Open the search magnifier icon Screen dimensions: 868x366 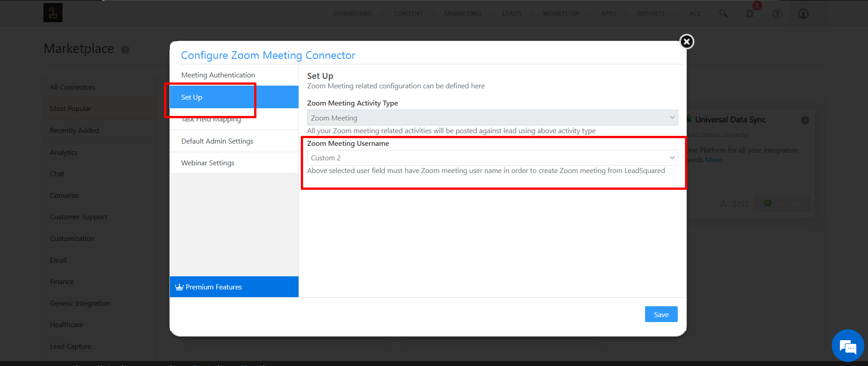[x=723, y=14]
